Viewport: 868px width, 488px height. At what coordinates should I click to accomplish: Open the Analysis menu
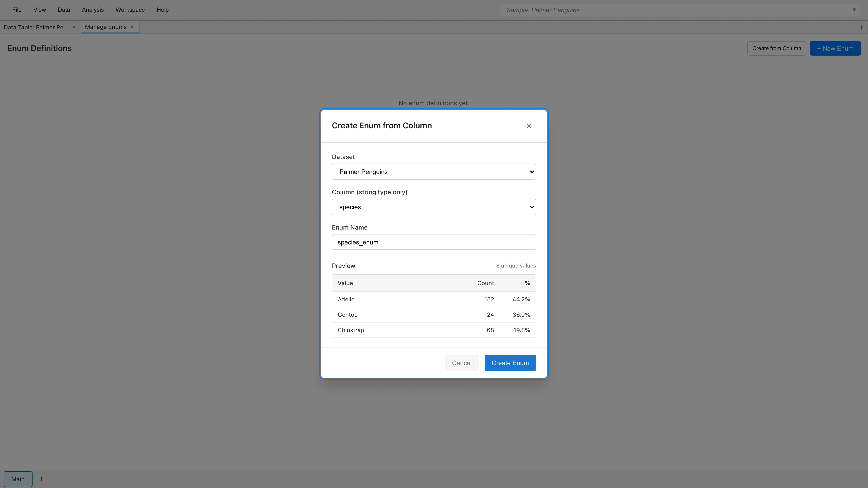(x=93, y=10)
